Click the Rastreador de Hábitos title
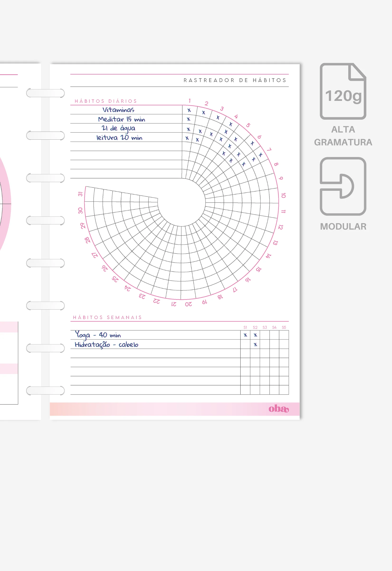The image size is (392, 571). (235, 80)
